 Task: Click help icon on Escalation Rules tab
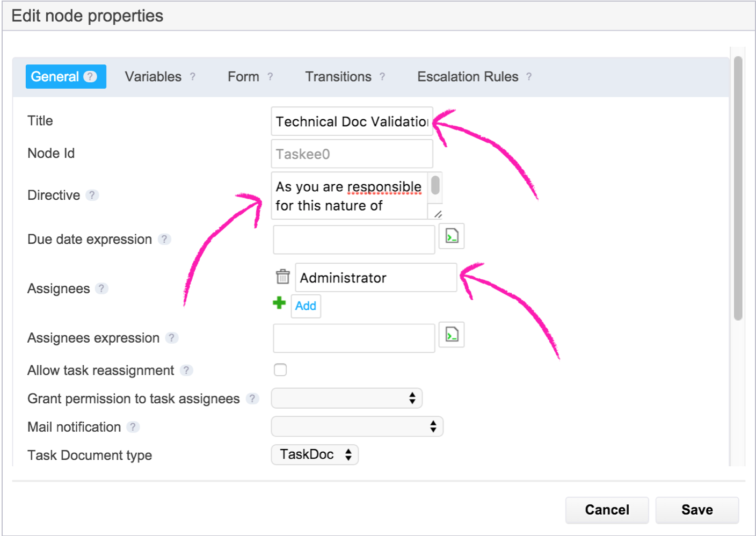529,77
